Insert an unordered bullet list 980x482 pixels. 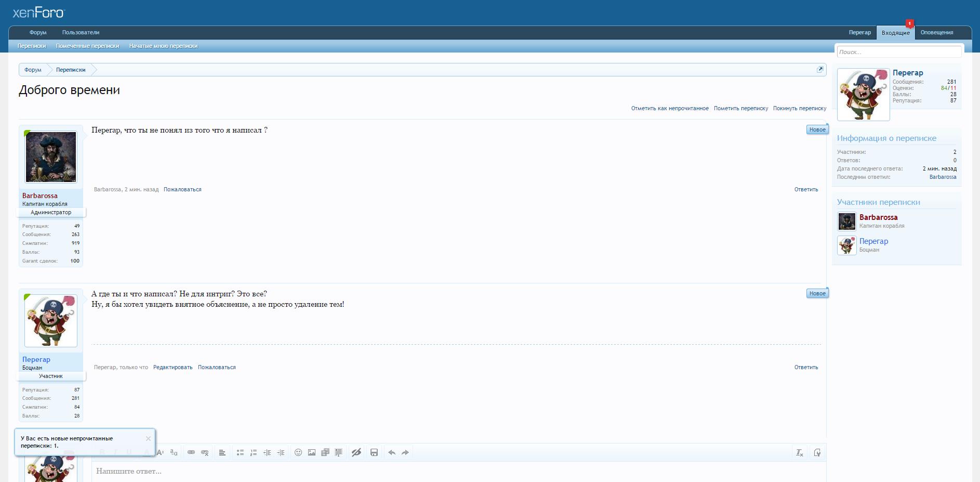pyautogui.click(x=240, y=452)
